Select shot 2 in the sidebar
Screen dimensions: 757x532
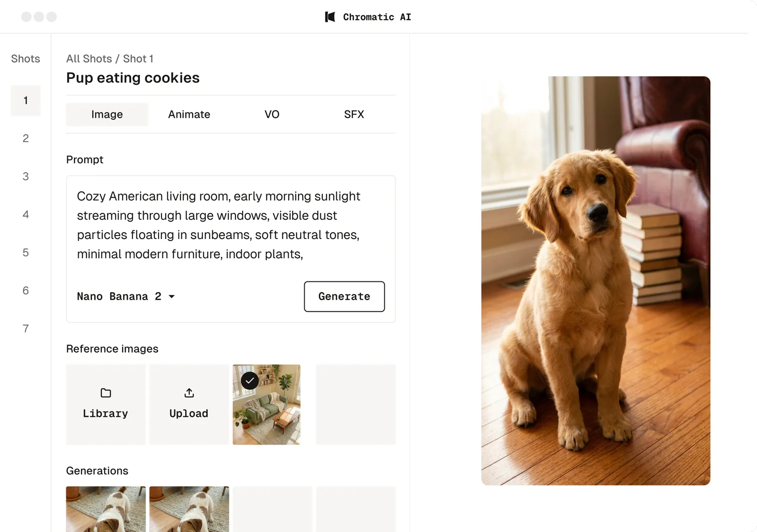(x=26, y=139)
